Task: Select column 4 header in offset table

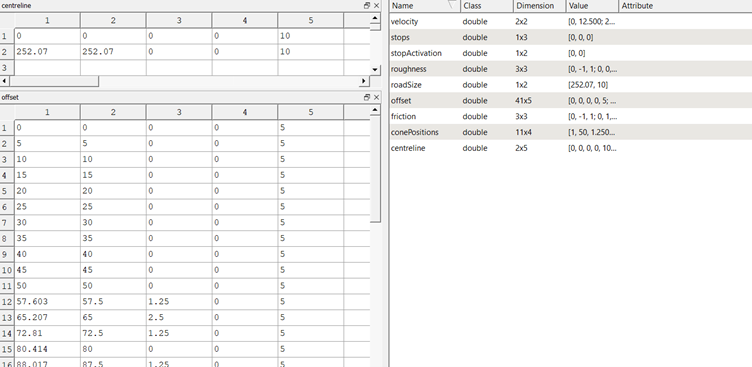Action: (245, 112)
